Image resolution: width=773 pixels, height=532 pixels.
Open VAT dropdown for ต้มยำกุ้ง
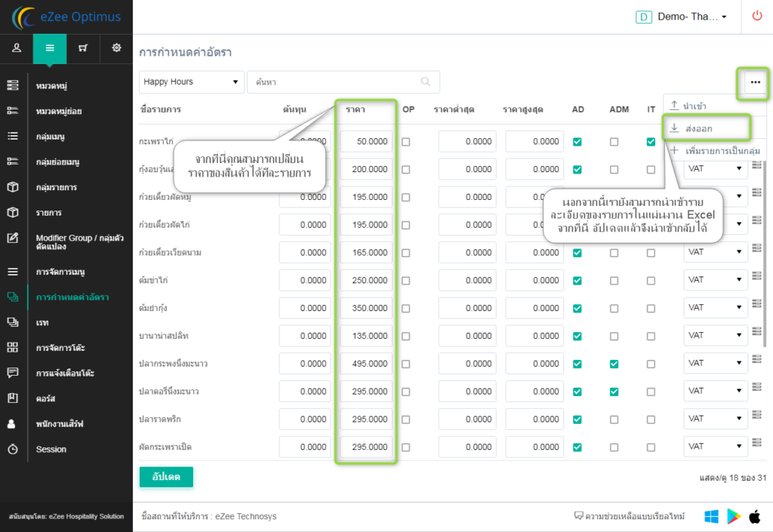pos(715,307)
